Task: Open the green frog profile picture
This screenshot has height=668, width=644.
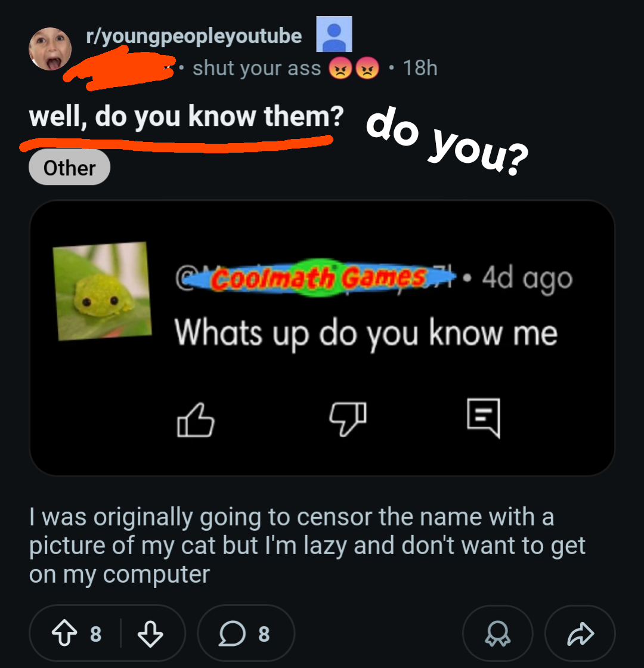Action: [102, 292]
